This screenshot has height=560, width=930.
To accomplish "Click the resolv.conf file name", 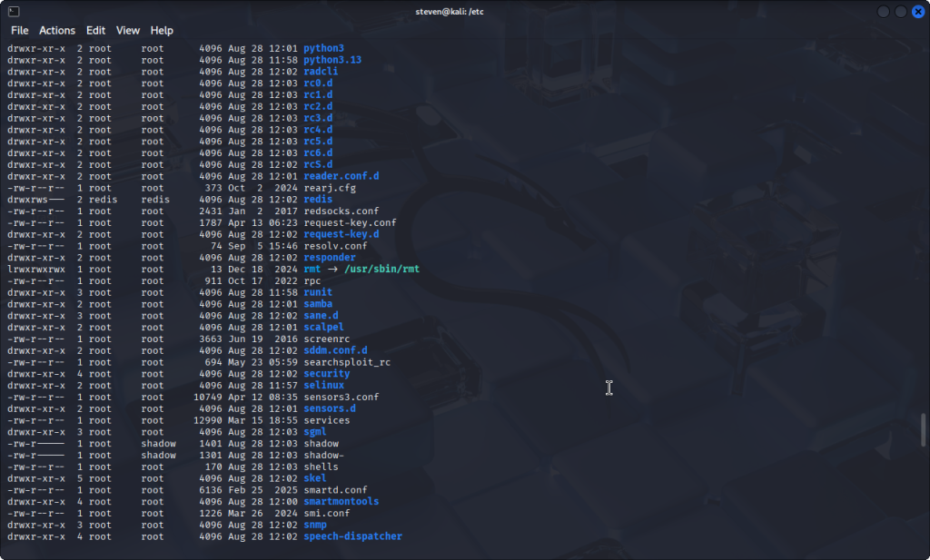I will pyautogui.click(x=335, y=246).
